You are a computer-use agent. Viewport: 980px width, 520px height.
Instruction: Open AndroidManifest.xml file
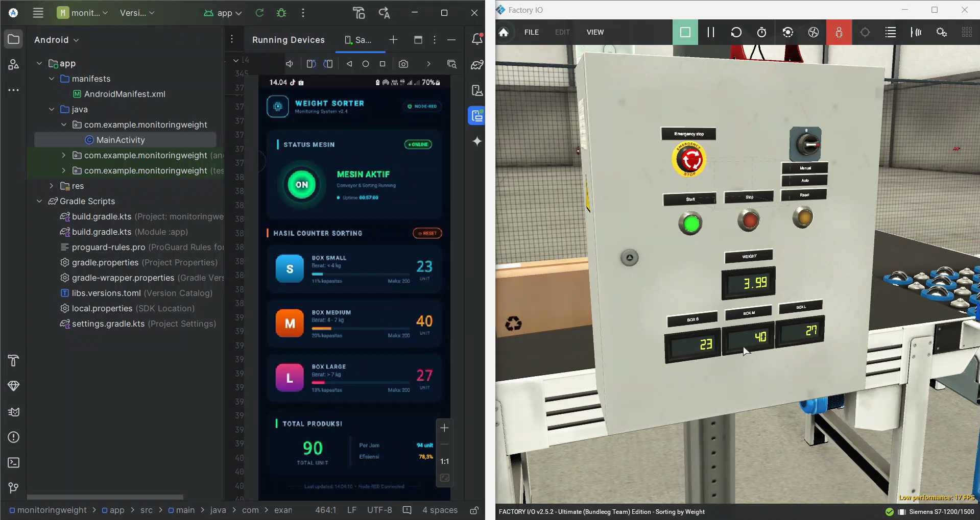click(x=125, y=94)
